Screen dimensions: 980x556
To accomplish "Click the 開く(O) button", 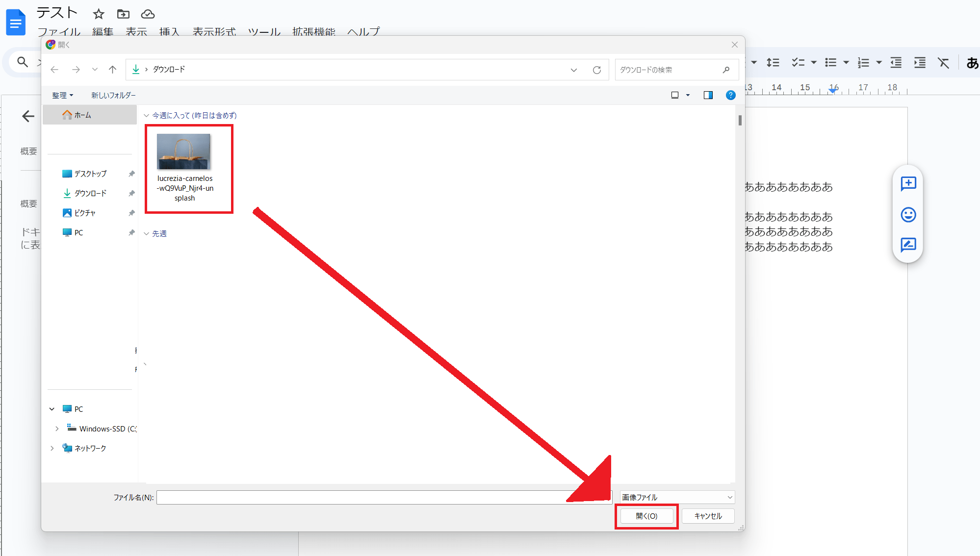I will click(x=646, y=516).
